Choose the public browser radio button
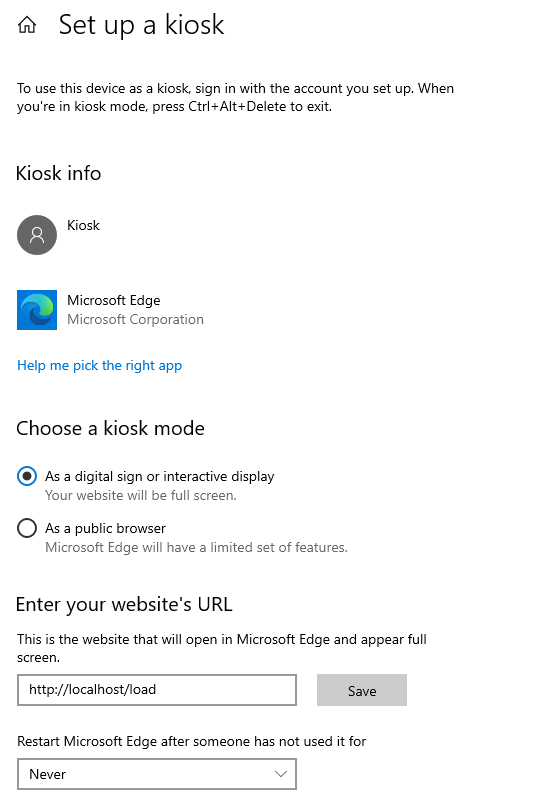 pos(27,528)
